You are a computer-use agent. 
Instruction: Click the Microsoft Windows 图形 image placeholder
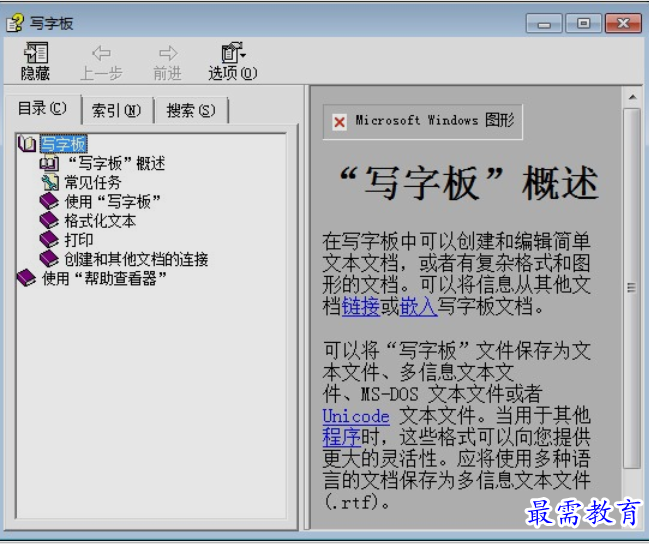click(x=423, y=122)
